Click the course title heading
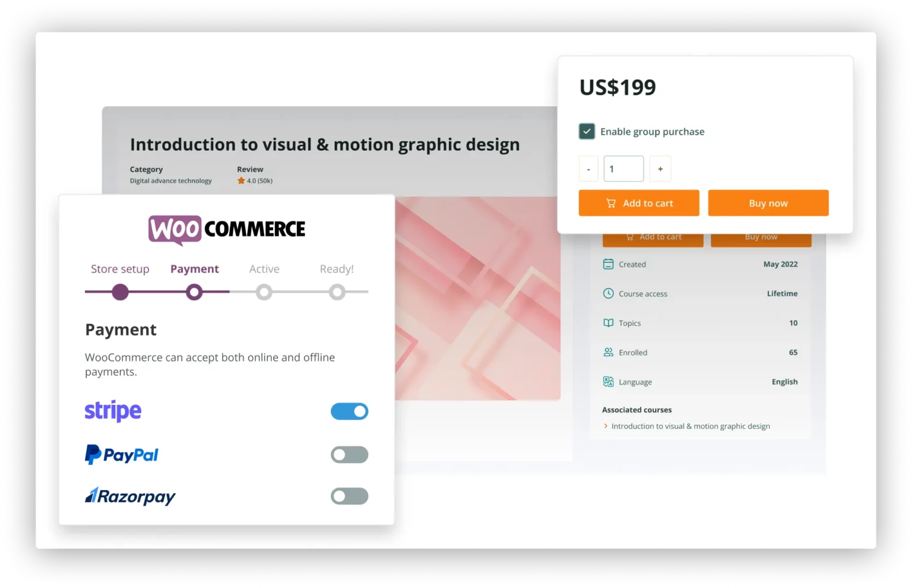The image size is (912, 588). click(x=325, y=145)
